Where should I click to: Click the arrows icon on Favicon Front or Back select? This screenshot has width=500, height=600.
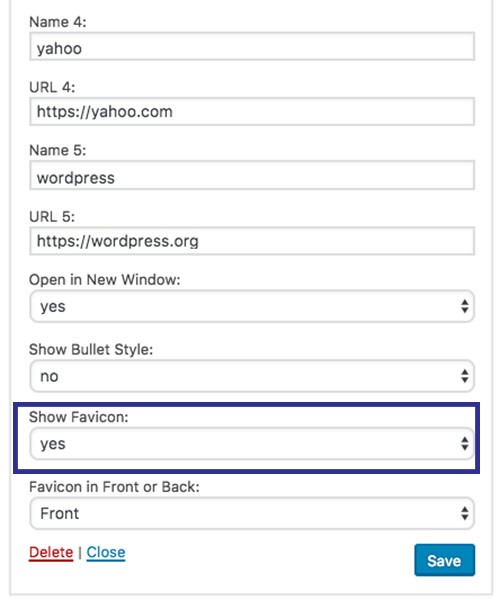[464, 513]
